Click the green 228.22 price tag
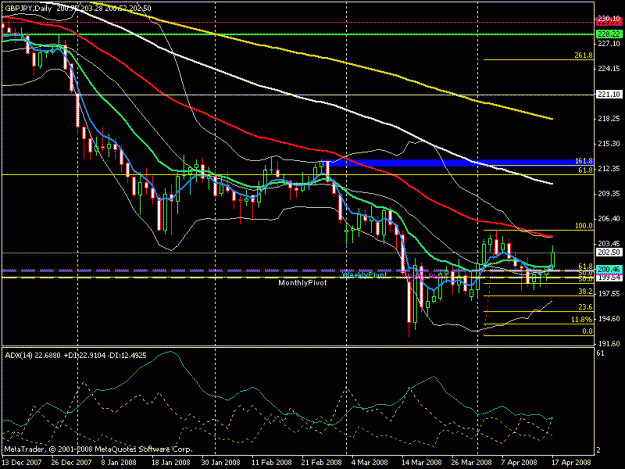Viewport: 625px width, 469px height. (609, 34)
